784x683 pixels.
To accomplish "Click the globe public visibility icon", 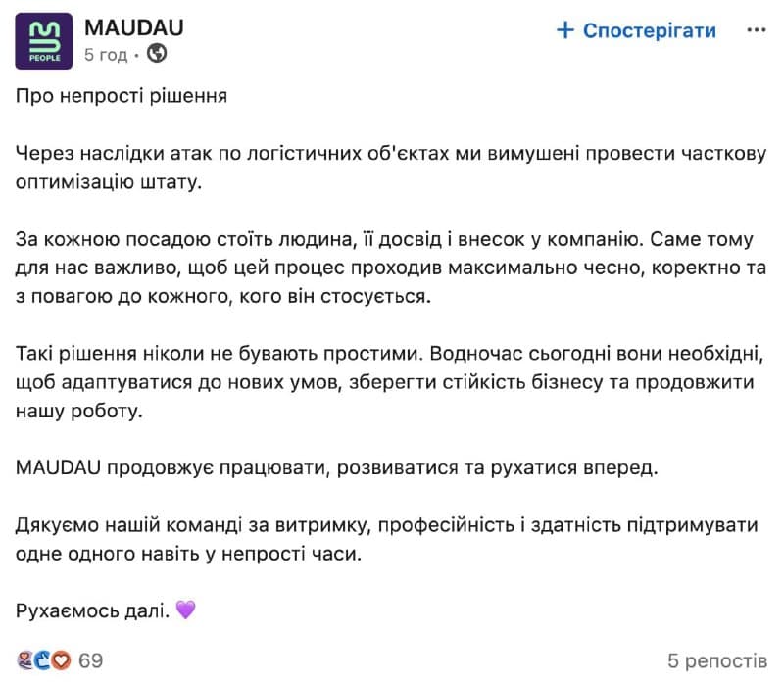I will (x=157, y=53).
